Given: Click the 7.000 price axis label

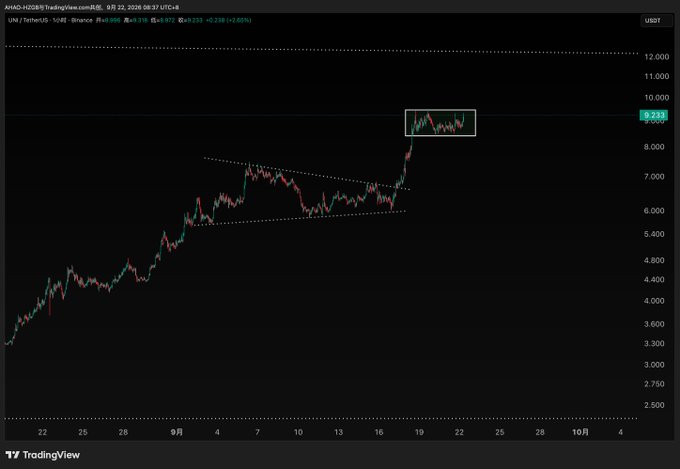Looking at the screenshot, I should (654, 177).
